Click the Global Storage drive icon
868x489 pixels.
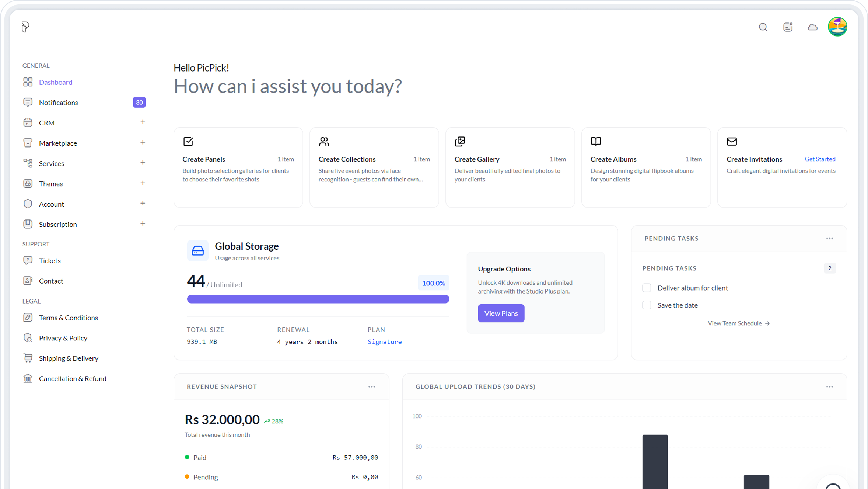197,251
